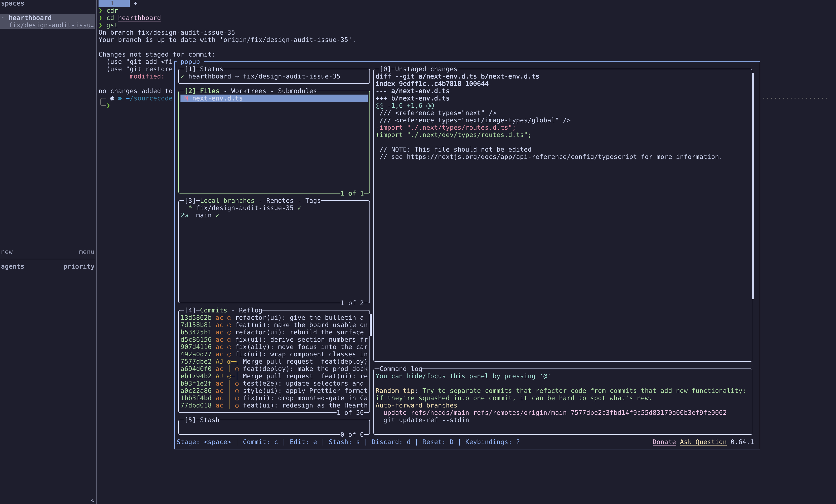
Task: Click the removed import line in the diff
Action: [446, 127]
